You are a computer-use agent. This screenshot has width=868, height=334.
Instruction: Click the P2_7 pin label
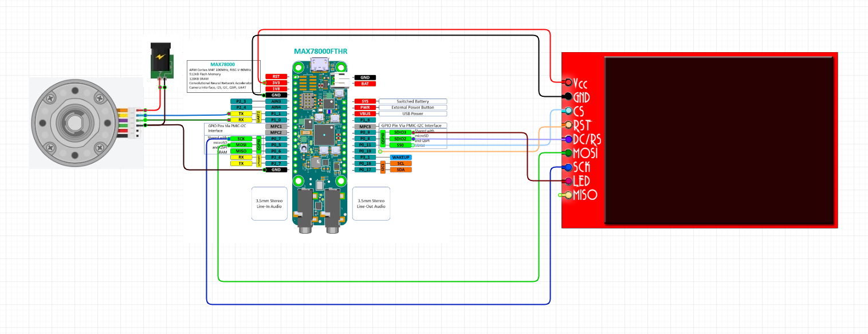[x=276, y=164]
